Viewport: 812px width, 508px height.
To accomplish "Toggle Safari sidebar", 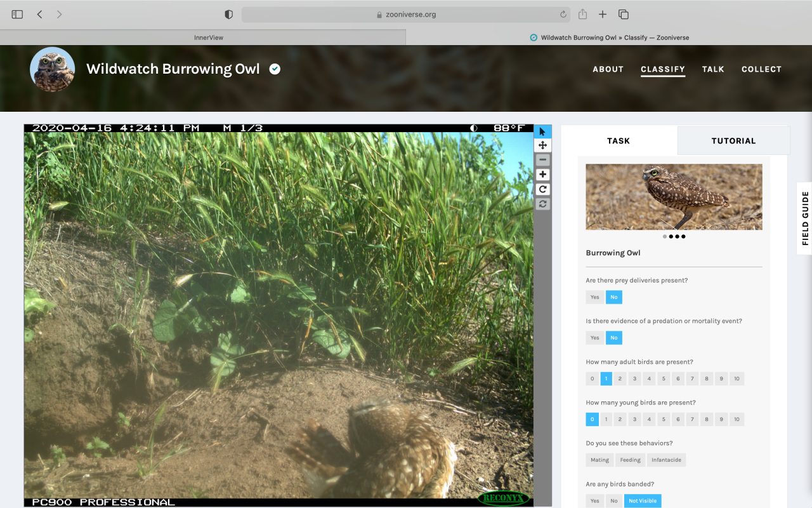I will (17, 14).
